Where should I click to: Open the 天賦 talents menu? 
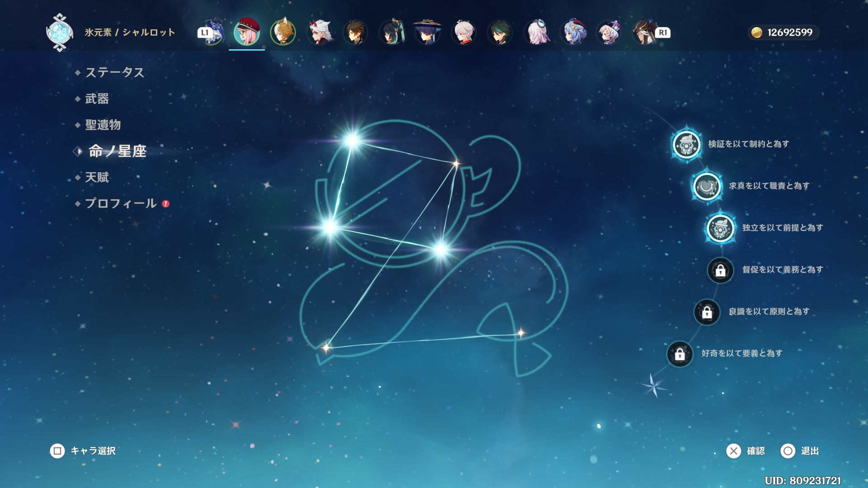(97, 177)
